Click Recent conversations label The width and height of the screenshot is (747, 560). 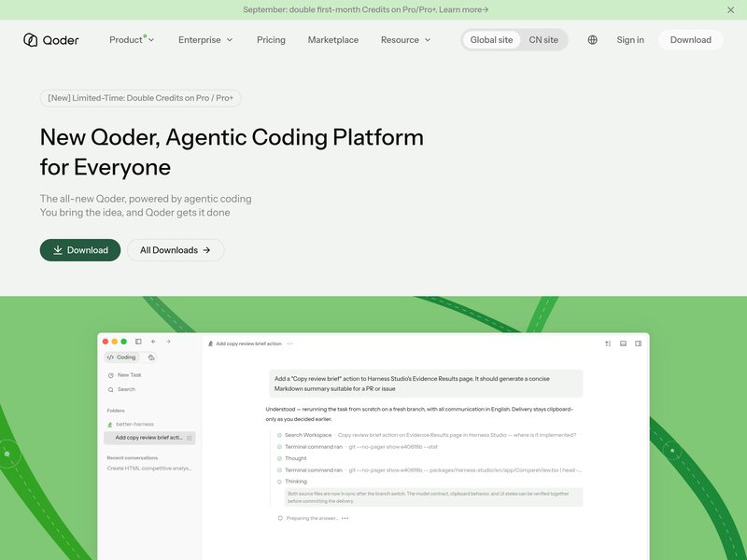tap(132, 457)
